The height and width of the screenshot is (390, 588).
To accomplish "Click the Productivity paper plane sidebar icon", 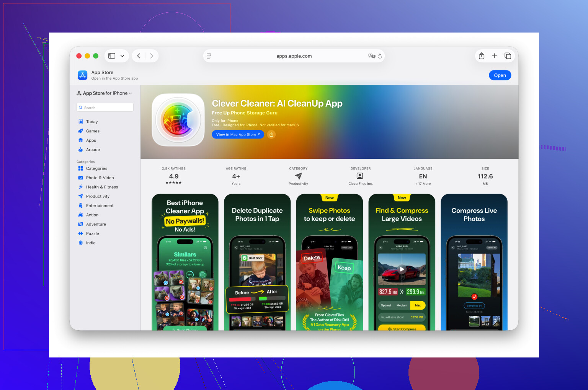I will [81, 196].
